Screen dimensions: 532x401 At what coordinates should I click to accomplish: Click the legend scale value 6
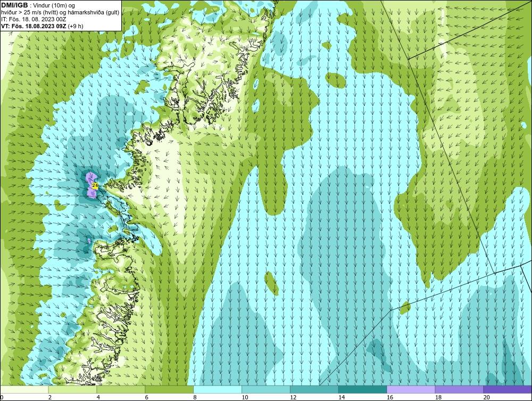pos(147,397)
